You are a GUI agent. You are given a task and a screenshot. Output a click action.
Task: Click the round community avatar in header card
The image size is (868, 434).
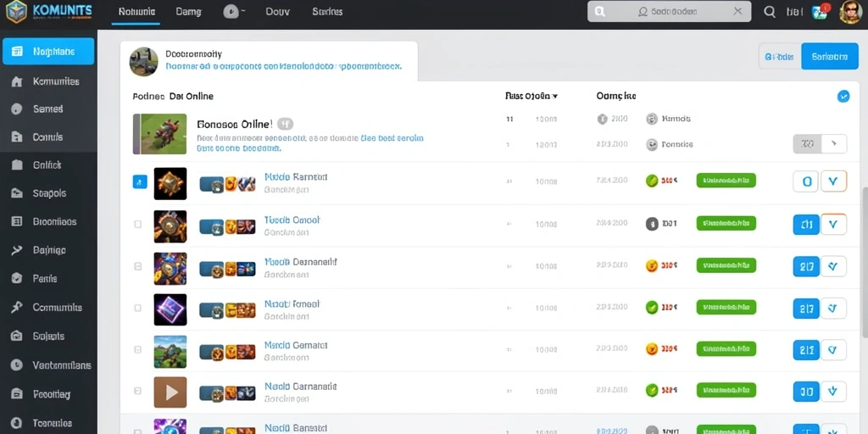143,61
